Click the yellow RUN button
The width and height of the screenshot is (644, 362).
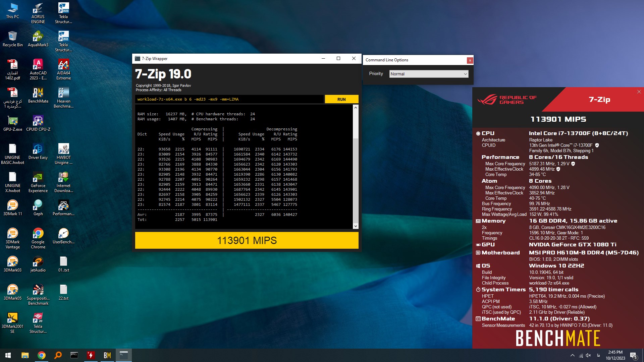coord(341,99)
